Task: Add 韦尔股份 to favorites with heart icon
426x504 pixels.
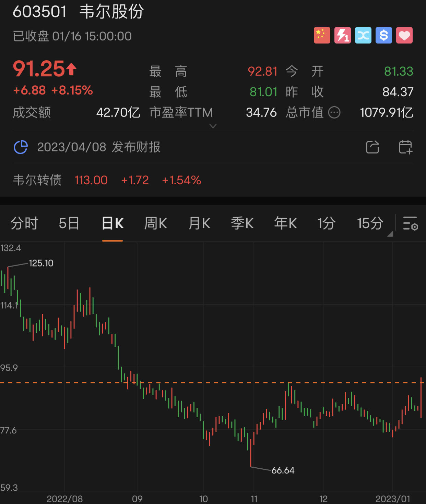Action: click(x=404, y=35)
